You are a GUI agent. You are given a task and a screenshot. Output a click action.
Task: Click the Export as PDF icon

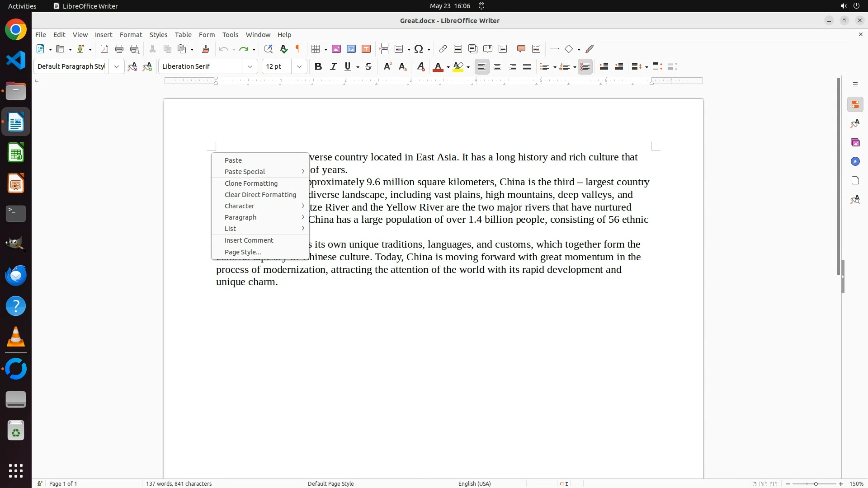point(104,49)
